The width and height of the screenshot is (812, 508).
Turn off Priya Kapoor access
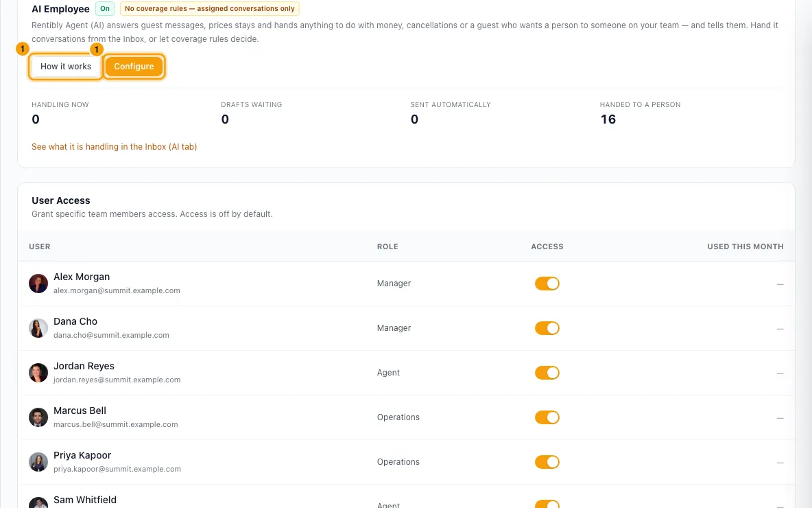(x=547, y=462)
